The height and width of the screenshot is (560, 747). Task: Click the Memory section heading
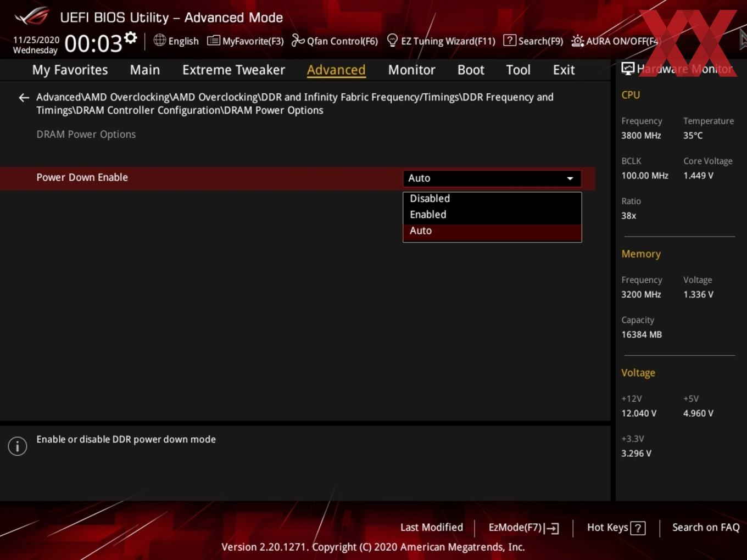pyautogui.click(x=641, y=254)
